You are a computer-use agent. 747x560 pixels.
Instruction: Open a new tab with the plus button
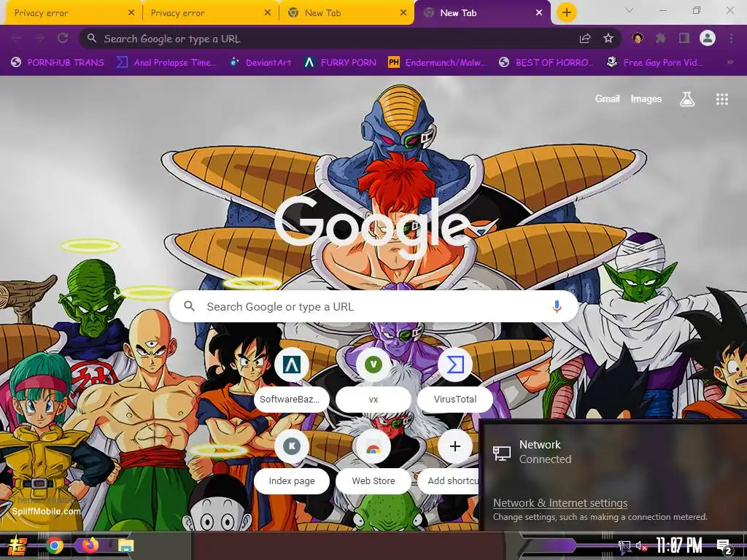click(x=566, y=13)
